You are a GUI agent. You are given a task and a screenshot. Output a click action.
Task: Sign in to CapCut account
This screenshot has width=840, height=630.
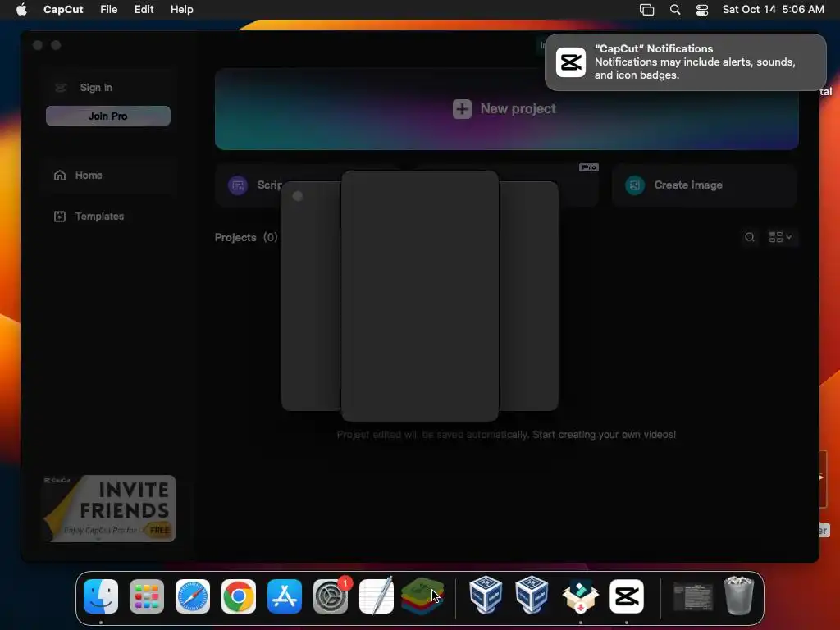click(96, 87)
